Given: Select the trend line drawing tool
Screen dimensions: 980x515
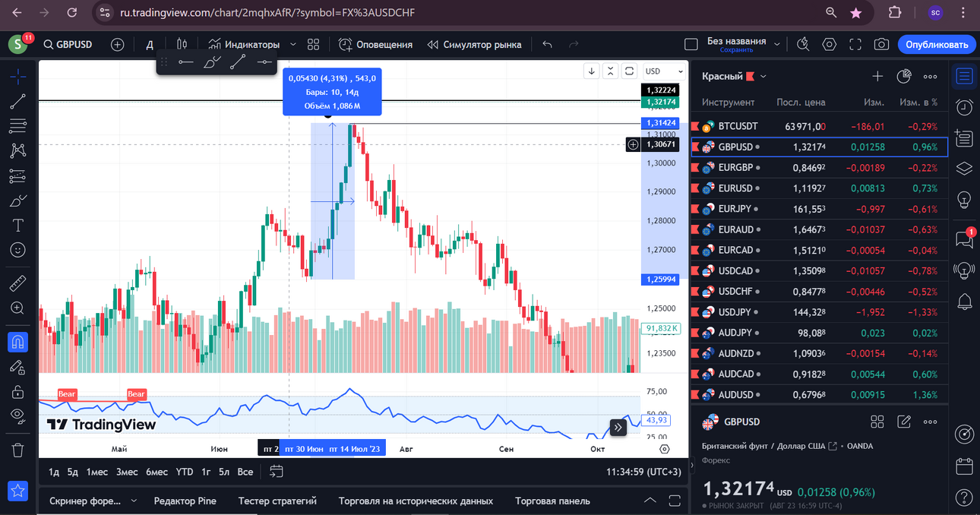Looking at the screenshot, I should click(18, 101).
